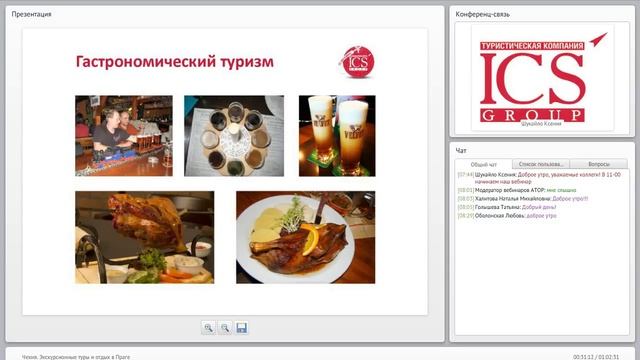Click the Презентация panel header

click(31, 14)
